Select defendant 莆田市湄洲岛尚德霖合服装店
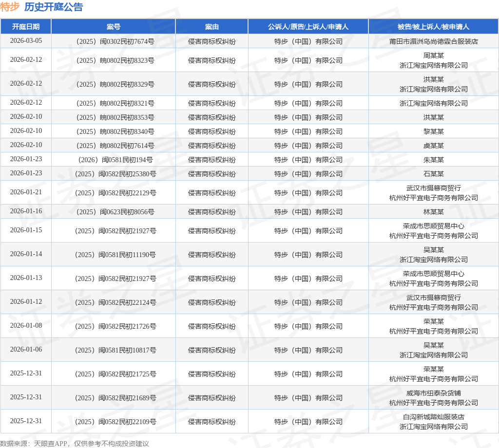 coord(433,41)
